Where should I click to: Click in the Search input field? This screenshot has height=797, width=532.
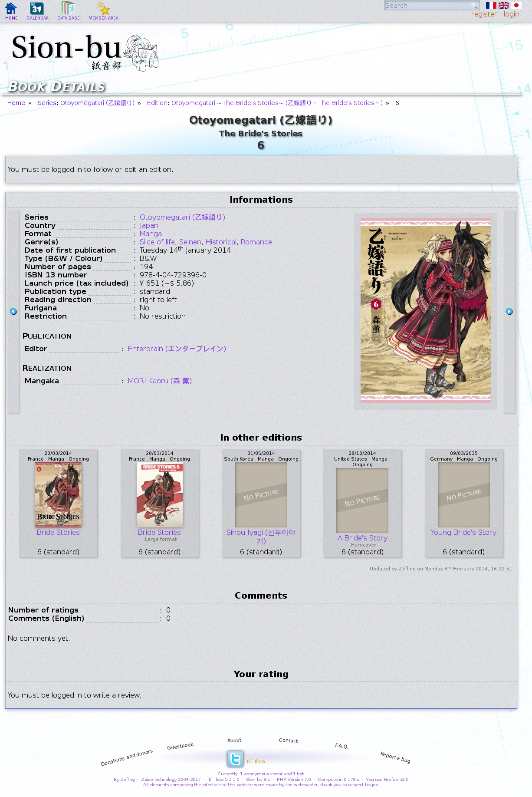427,6
